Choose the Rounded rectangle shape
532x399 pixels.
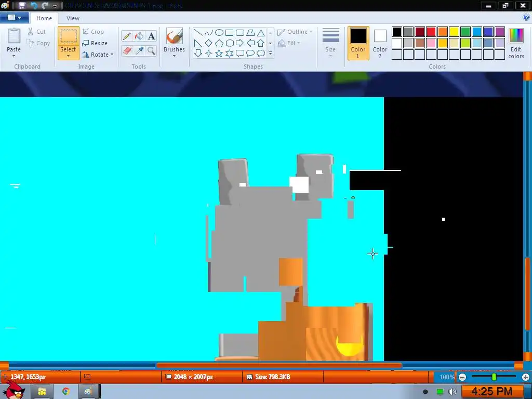click(x=240, y=33)
